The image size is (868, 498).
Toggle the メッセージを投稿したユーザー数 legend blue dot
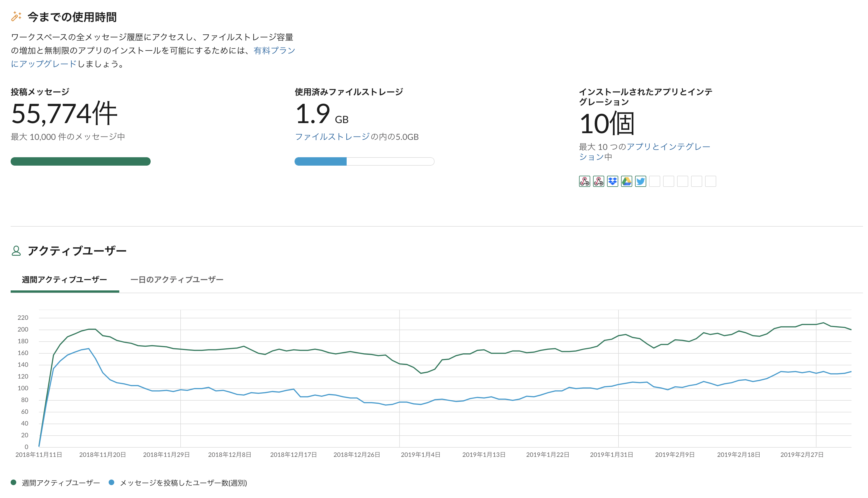(111, 482)
